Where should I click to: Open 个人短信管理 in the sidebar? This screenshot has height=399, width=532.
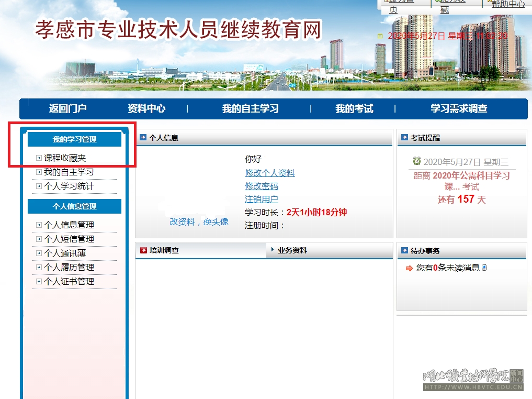(x=69, y=239)
